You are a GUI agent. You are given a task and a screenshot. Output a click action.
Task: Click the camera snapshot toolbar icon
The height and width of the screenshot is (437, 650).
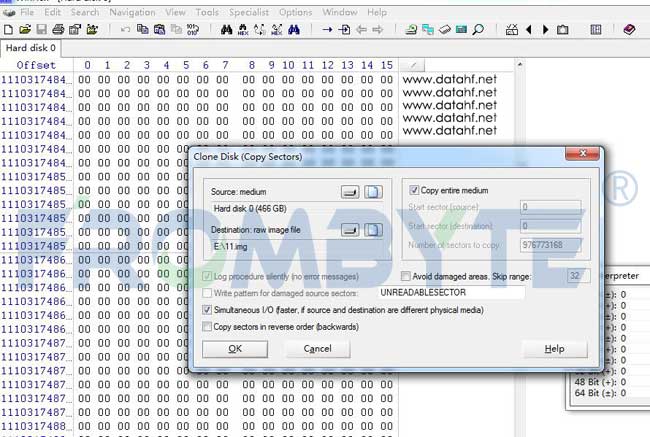click(563, 29)
